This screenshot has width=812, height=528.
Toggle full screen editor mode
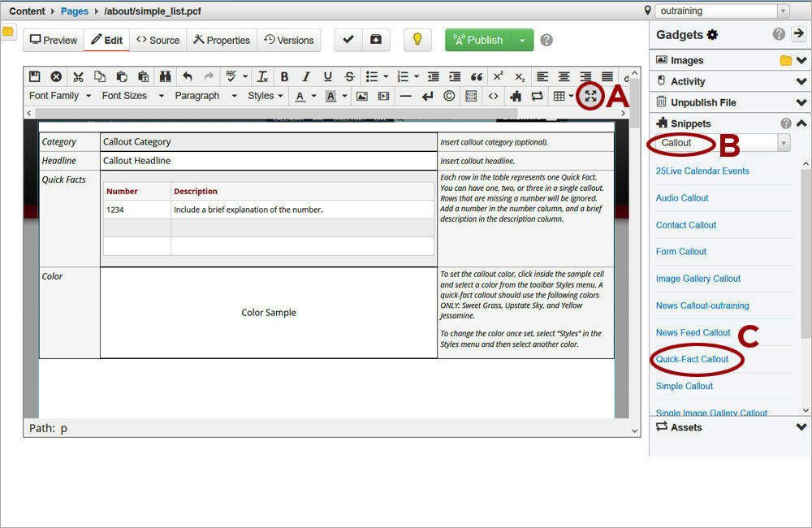coord(591,96)
